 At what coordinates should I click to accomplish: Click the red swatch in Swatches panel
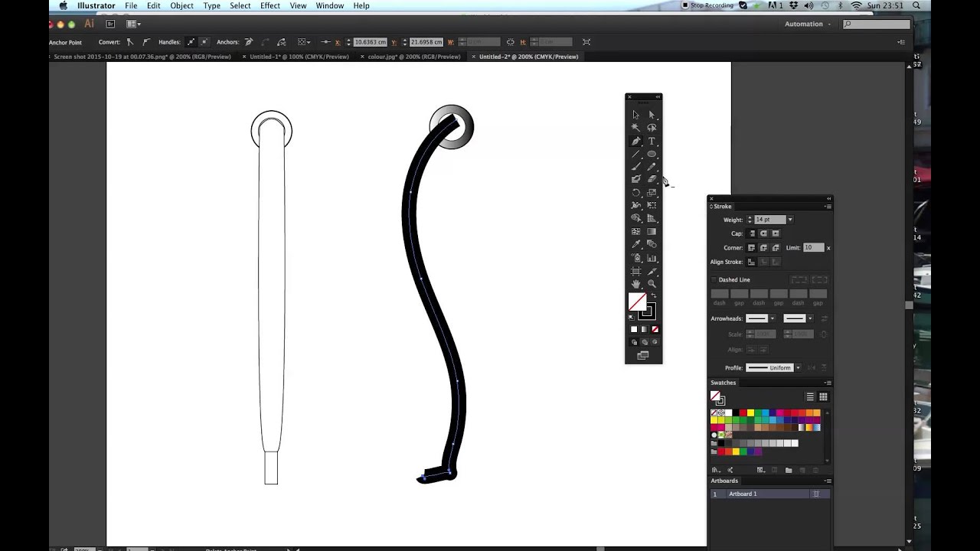coord(743,413)
